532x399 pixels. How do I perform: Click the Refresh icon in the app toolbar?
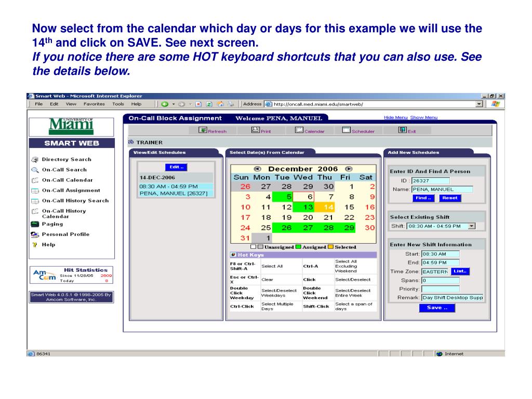pos(203,130)
